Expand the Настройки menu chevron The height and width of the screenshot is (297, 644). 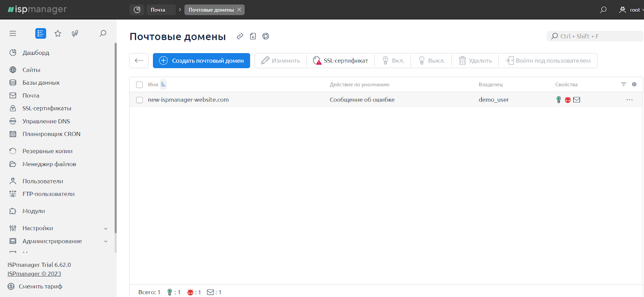(106, 228)
